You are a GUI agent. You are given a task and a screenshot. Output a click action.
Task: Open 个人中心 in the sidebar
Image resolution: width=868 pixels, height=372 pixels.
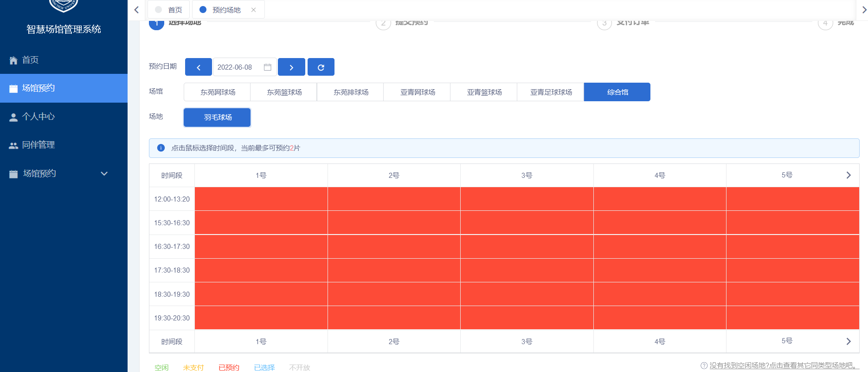coord(64,117)
